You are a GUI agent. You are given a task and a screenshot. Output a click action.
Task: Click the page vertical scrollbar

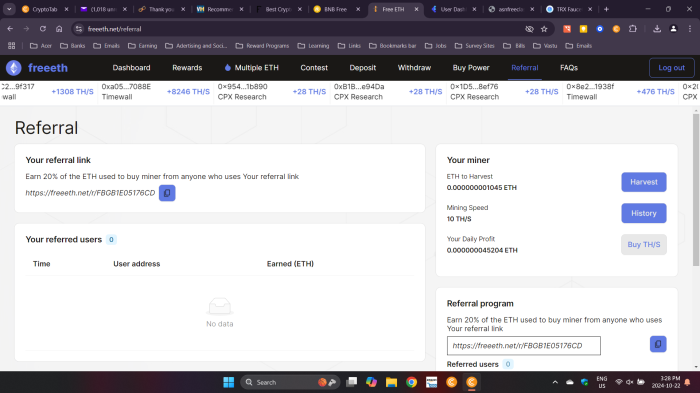coord(696,190)
